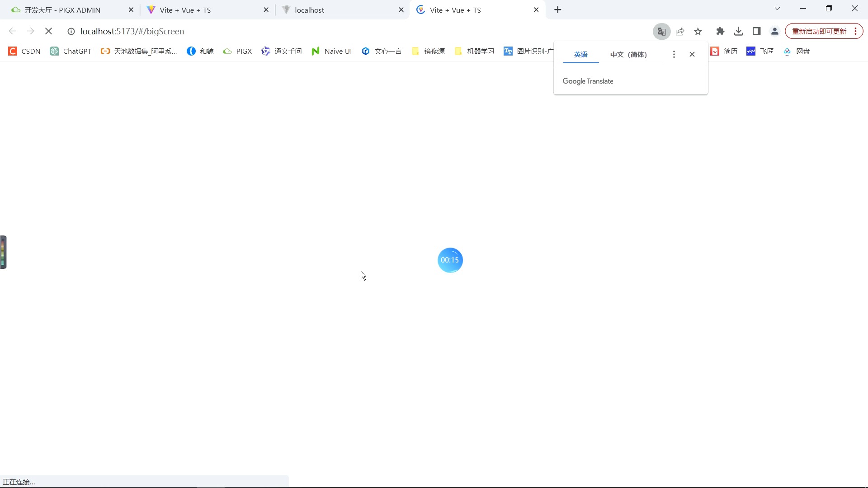Open the extensions puzzle icon

[720, 31]
